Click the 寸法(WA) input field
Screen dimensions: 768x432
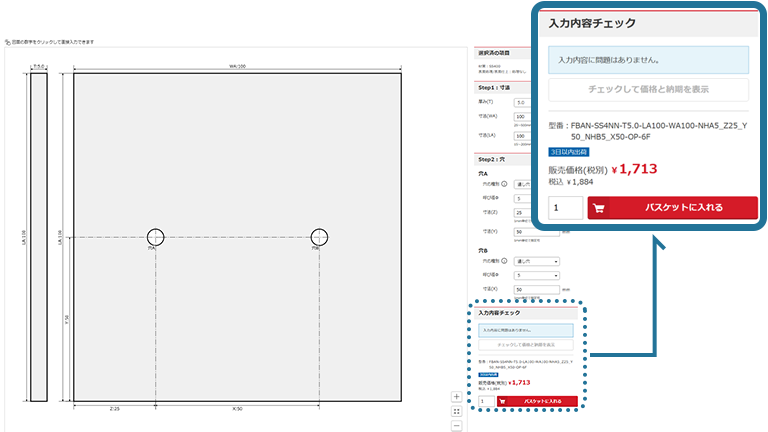click(522, 117)
